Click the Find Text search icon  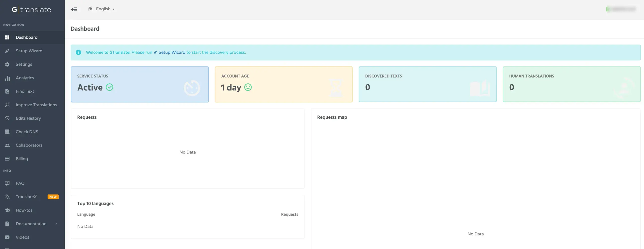(x=7, y=91)
